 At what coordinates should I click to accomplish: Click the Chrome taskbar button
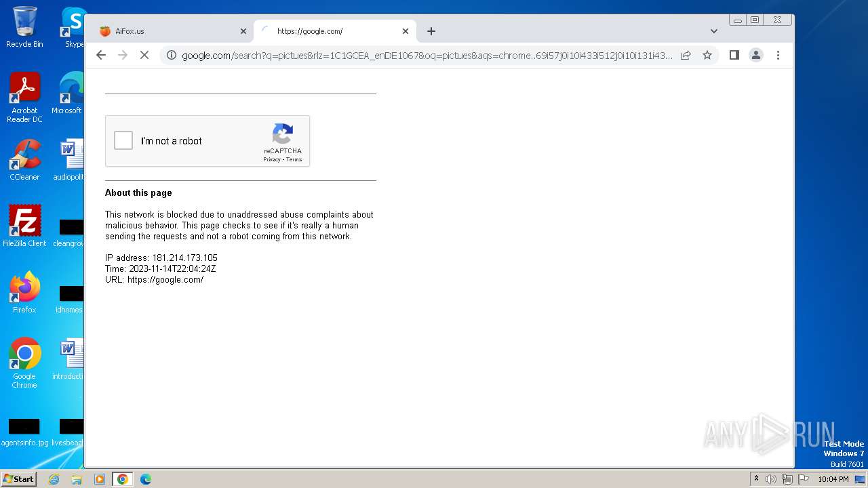[x=123, y=479]
